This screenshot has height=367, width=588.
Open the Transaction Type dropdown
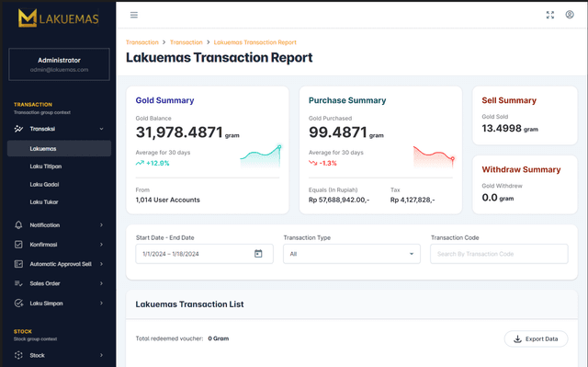point(352,254)
